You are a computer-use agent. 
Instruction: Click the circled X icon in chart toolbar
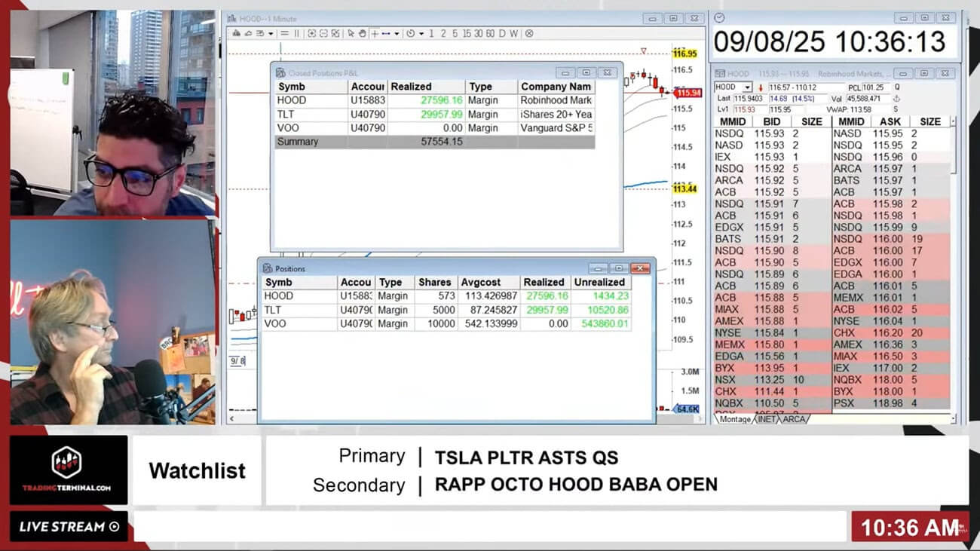point(529,33)
